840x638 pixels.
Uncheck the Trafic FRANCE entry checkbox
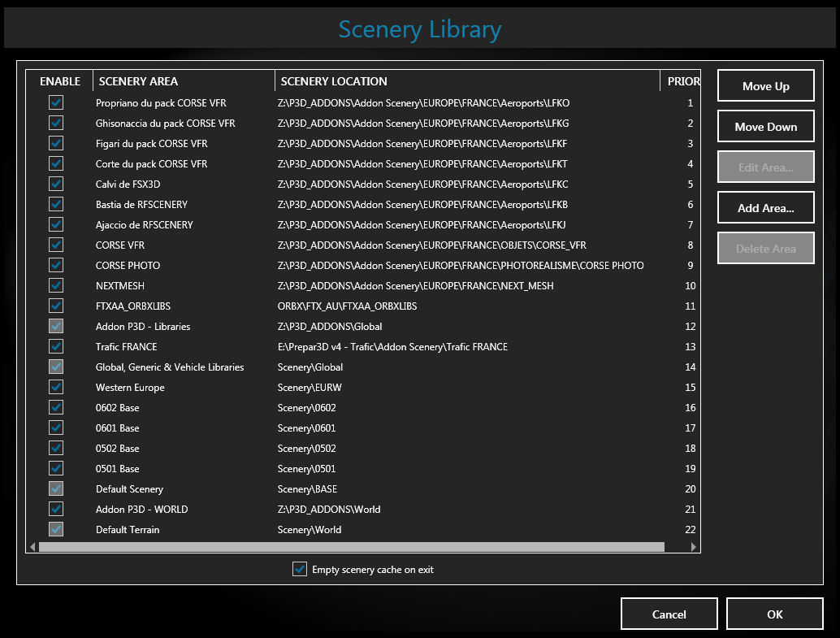point(56,346)
